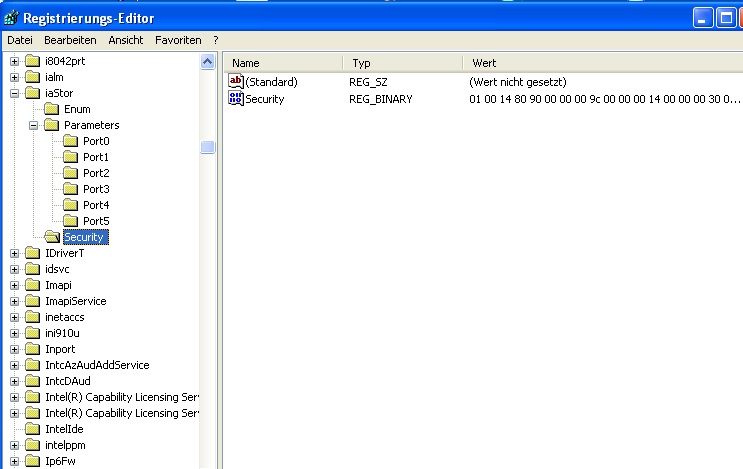Click the ImapiService folder icon

pos(32,301)
